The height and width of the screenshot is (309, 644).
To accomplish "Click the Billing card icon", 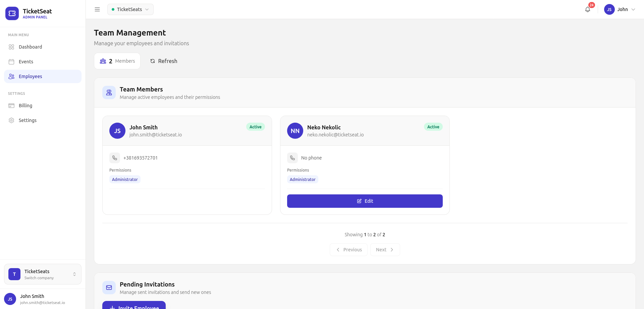I will 11,106.
